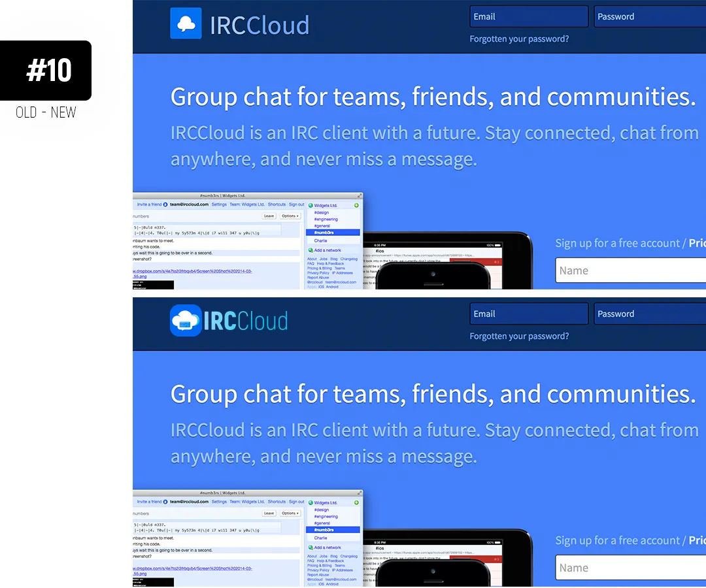Click 'Team: Widgets Ltd.' on new-logo page
This screenshot has width=706, height=588.
(246, 502)
